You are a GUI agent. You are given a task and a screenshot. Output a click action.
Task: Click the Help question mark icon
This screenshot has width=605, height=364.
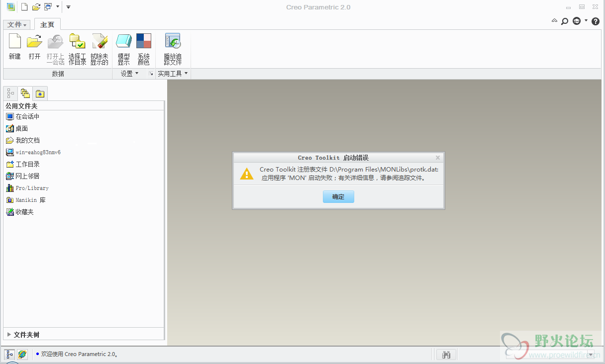pyautogui.click(x=596, y=21)
